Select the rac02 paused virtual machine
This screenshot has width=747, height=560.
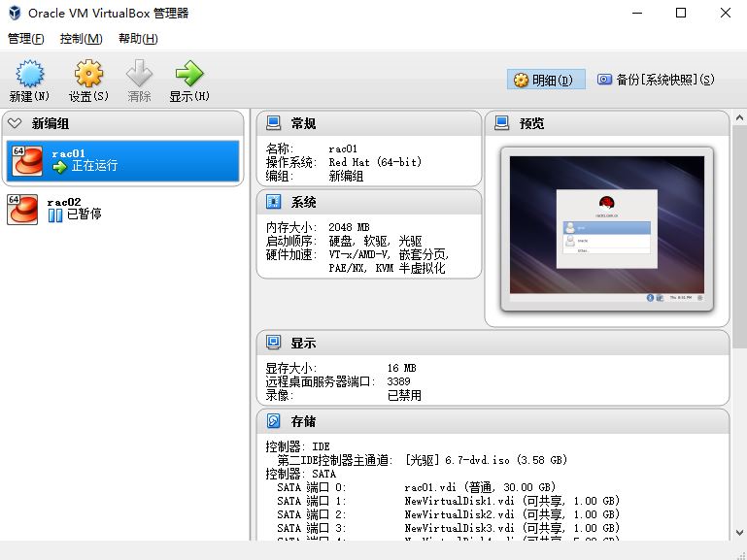pos(123,210)
